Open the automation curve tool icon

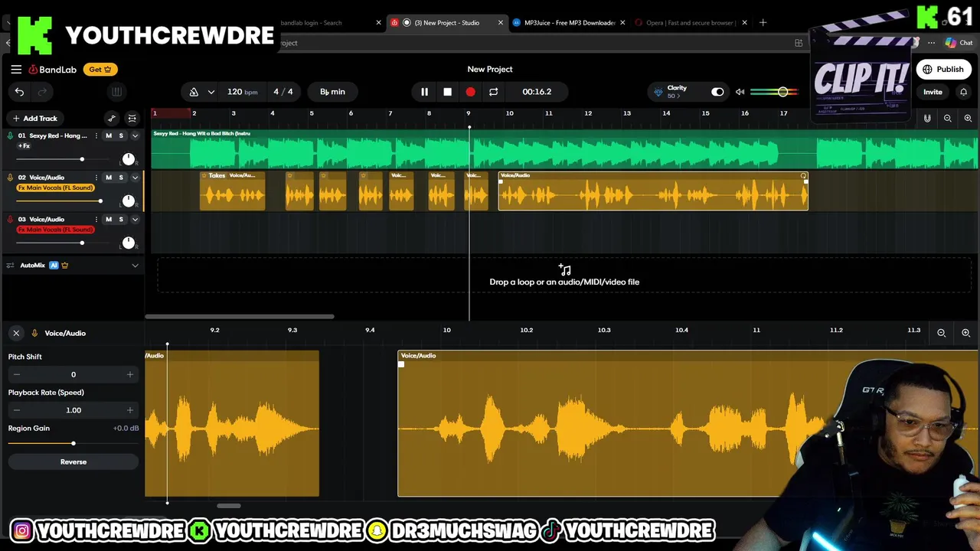click(x=112, y=119)
